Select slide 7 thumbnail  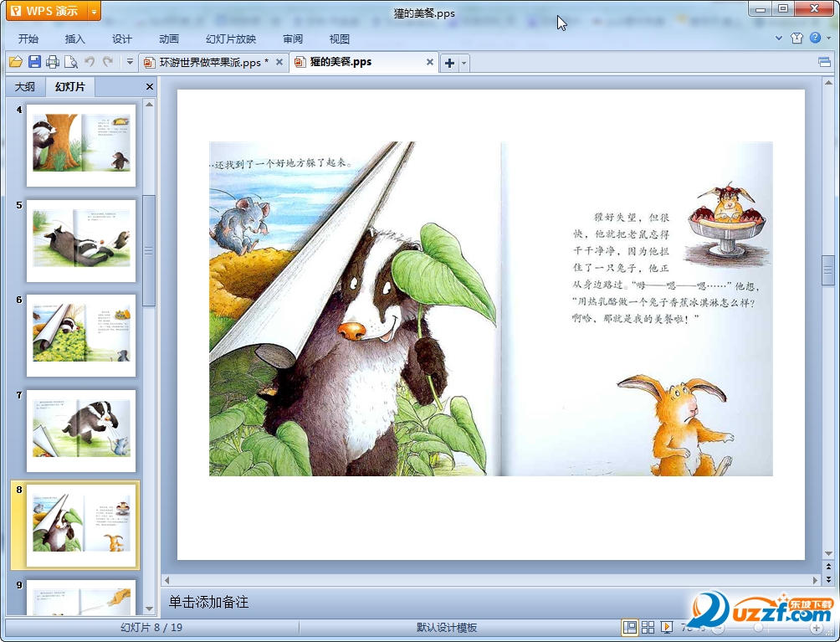click(81, 431)
